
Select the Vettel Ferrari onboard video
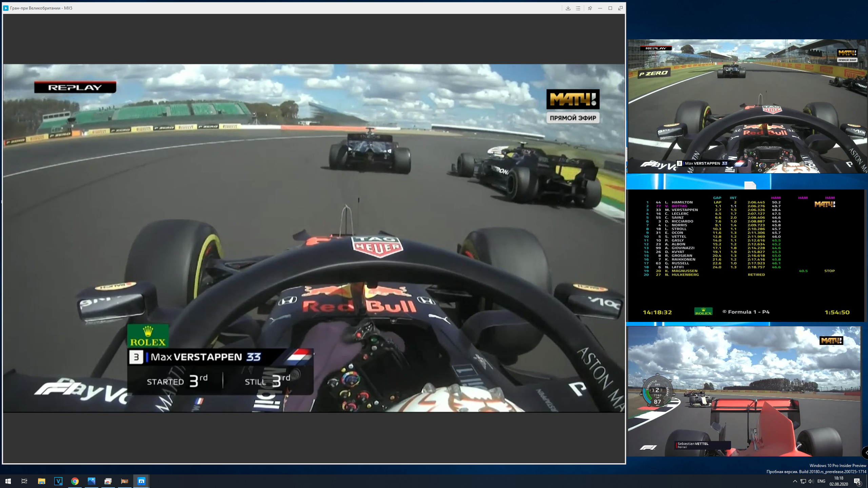tap(744, 391)
